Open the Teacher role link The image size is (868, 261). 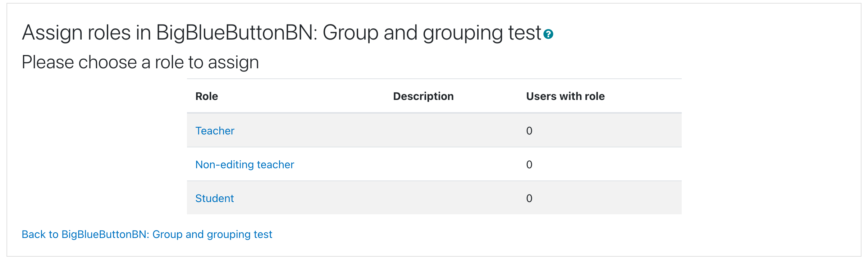pyautogui.click(x=215, y=130)
